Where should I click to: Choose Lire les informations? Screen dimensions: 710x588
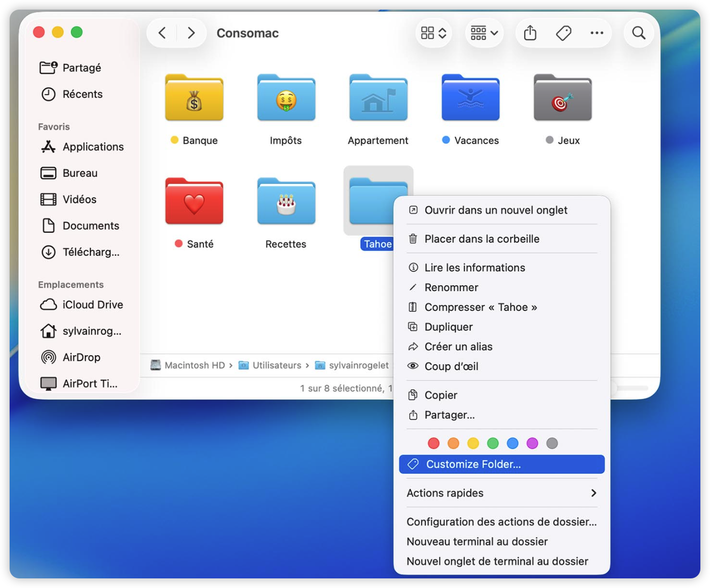coord(502,268)
